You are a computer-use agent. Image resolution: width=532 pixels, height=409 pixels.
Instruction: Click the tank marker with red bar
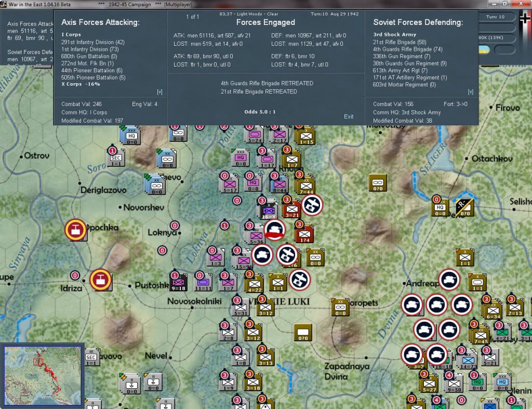point(274,230)
